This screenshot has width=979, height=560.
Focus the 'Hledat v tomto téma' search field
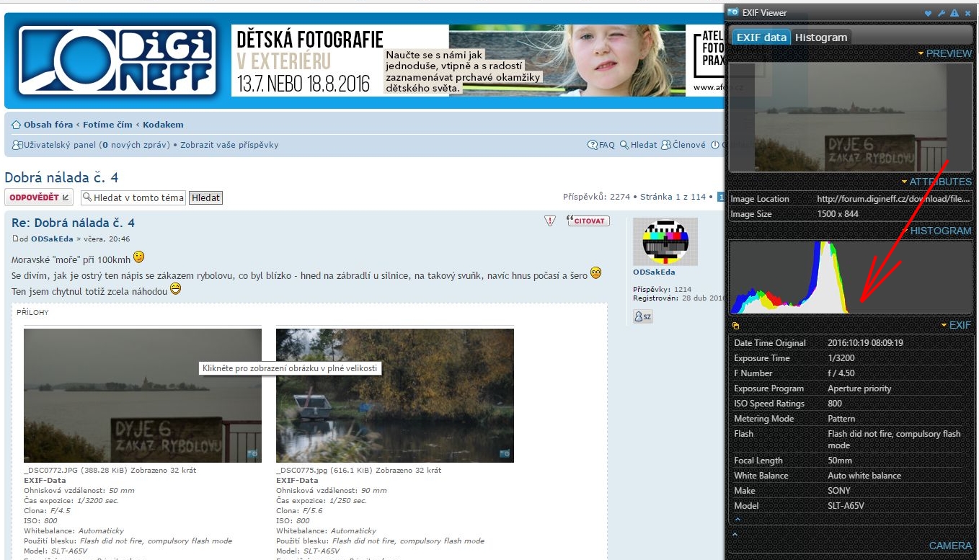[133, 197]
